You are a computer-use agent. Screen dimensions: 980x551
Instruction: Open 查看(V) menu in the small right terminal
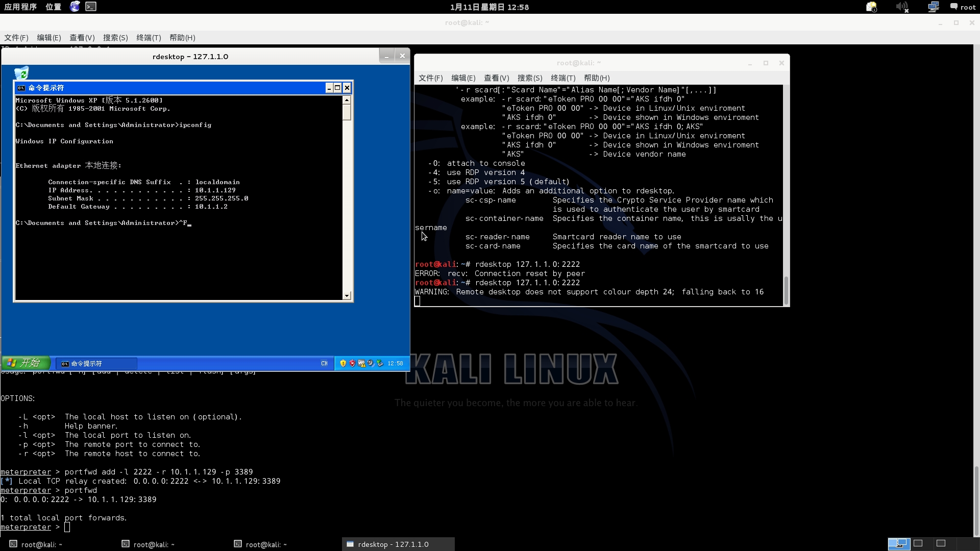497,78
